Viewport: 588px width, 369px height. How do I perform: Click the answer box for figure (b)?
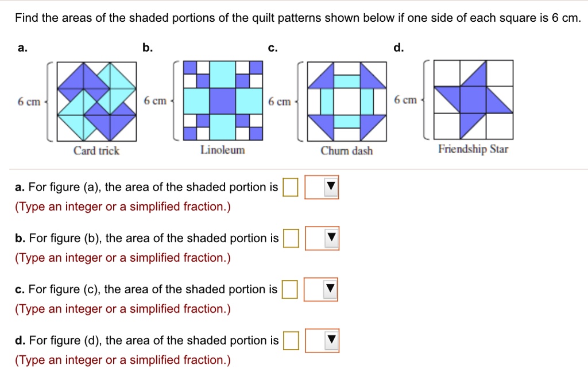[x=290, y=238]
